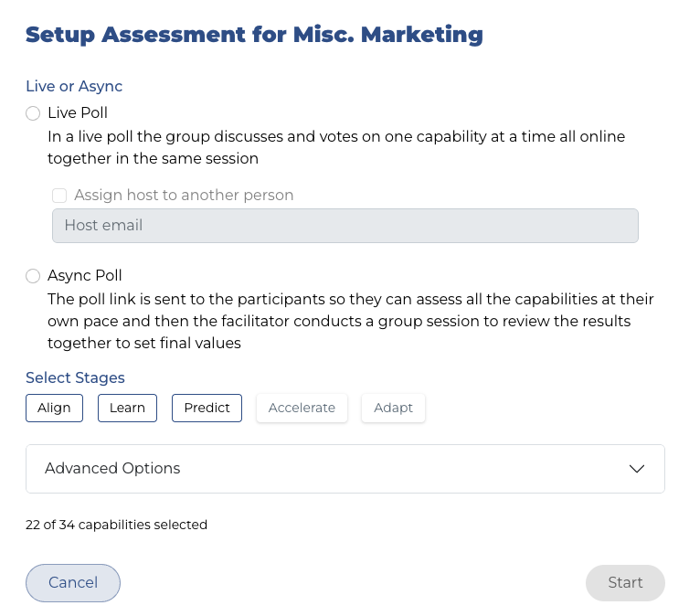Click the Advanced Options chevron arrow

tap(637, 469)
